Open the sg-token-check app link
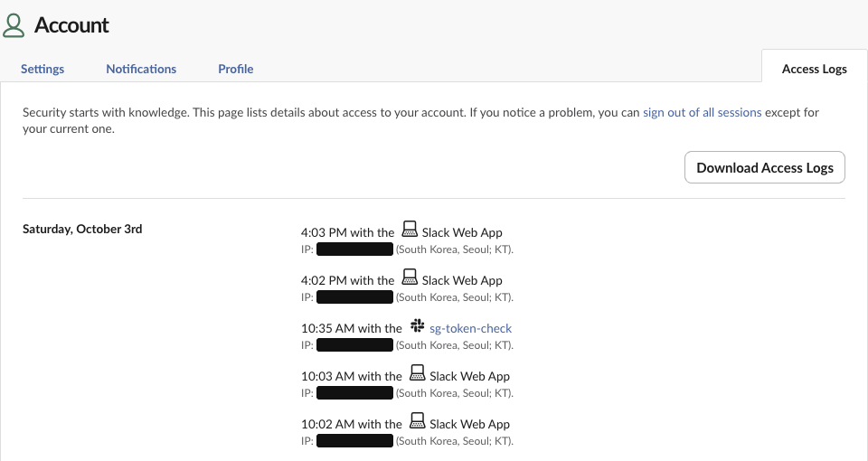Viewport: 868px width, 461px height. [x=470, y=328]
